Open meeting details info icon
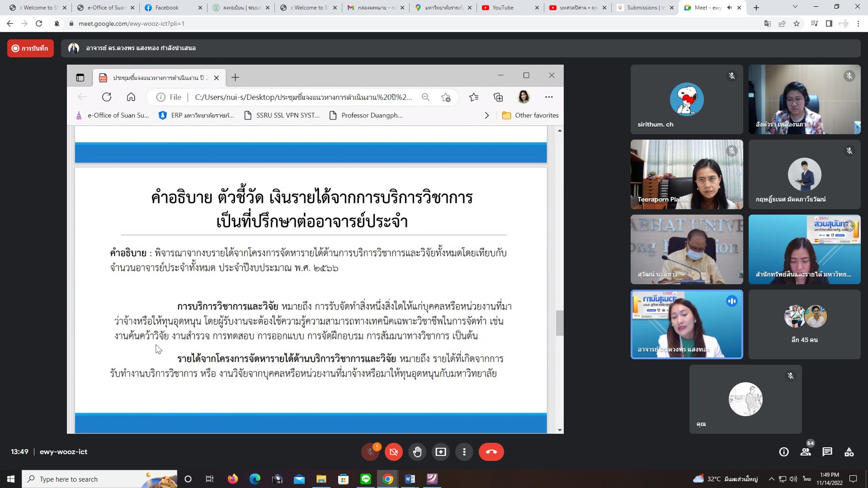This screenshot has width=868, height=488. 783,452
